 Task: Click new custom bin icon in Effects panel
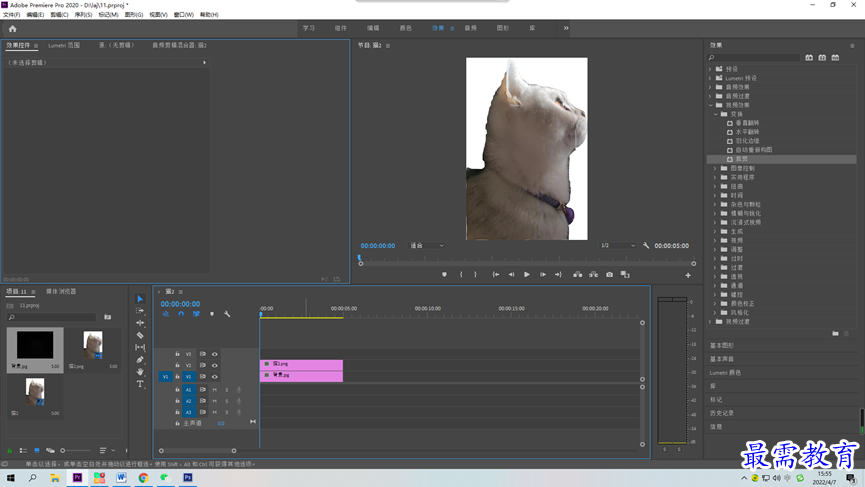pos(835,333)
